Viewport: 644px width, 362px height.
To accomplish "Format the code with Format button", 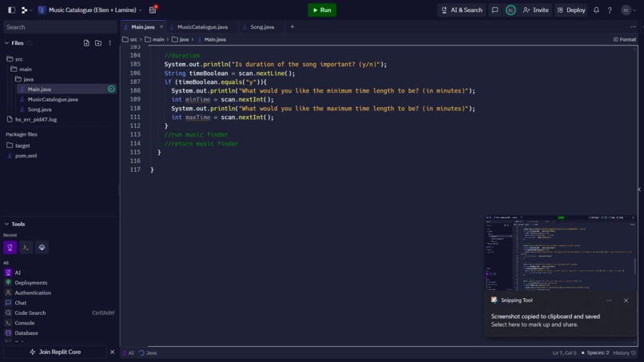I will point(624,39).
